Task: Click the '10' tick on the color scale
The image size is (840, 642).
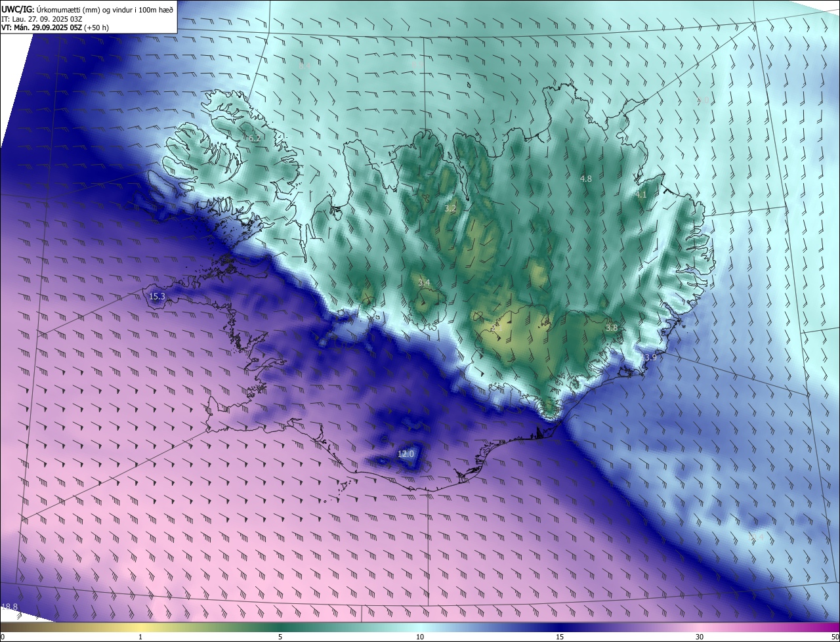Action: tap(420, 637)
